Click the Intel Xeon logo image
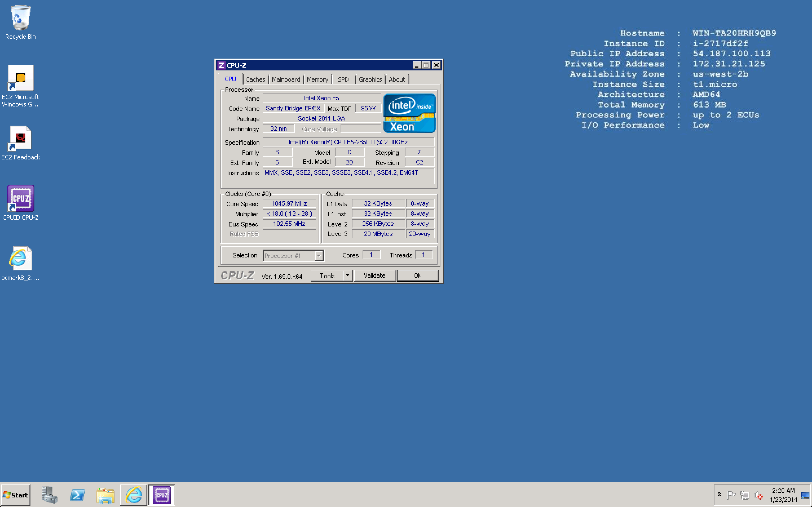The width and height of the screenshot is (812, 507). click(x=409, y=113)
